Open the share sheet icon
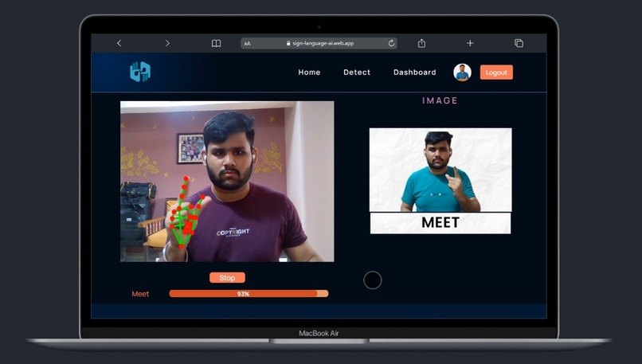Viewport: 642px width, 364px height. pyautogui.click(x=421, y=43)
